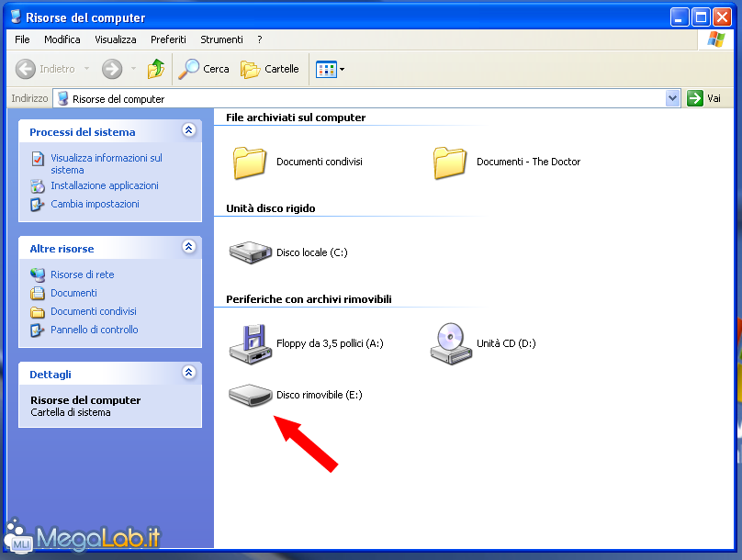The image size is (742, 560).
Task: Click the 'File archiviati sul computer' heading
Action: pyautogui.click(x=296, y=118)
